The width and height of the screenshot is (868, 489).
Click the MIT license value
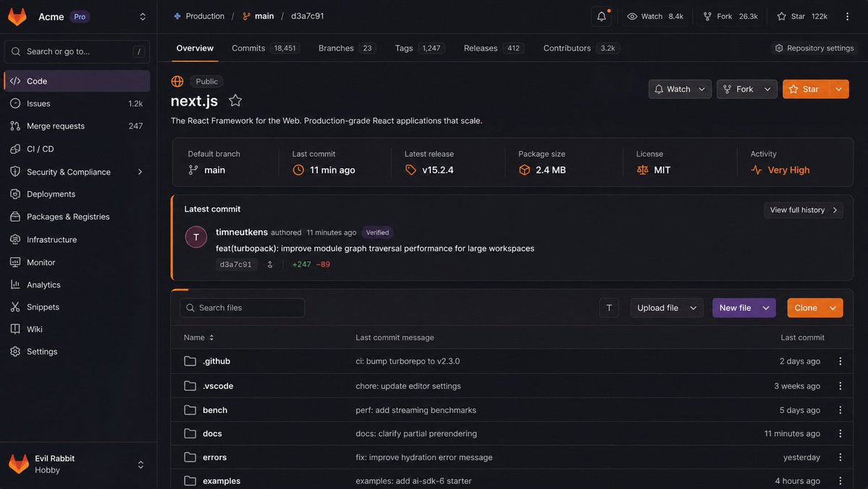(662, 170)
